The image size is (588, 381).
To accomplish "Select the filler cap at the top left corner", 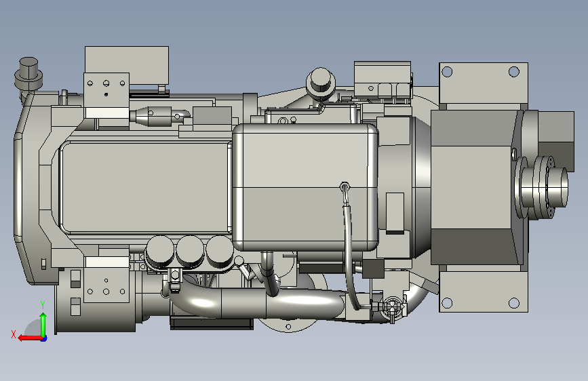I will (28, 75).
